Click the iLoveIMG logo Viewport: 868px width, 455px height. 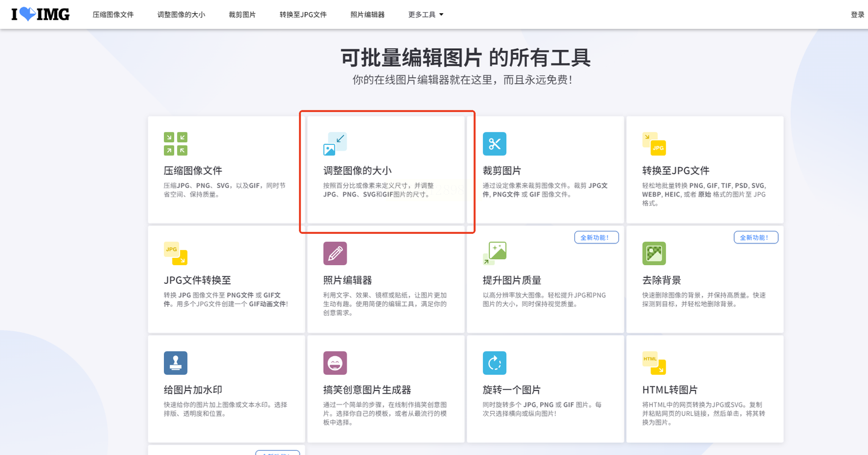coord(40,14)
